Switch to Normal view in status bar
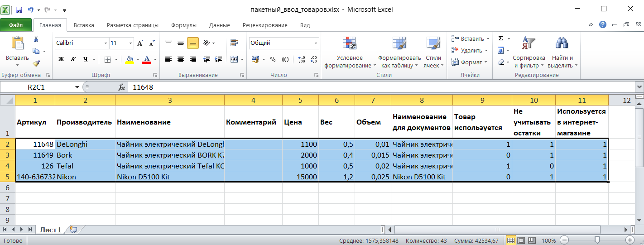Viewport: 644px width, 245px height. [511, 240]
